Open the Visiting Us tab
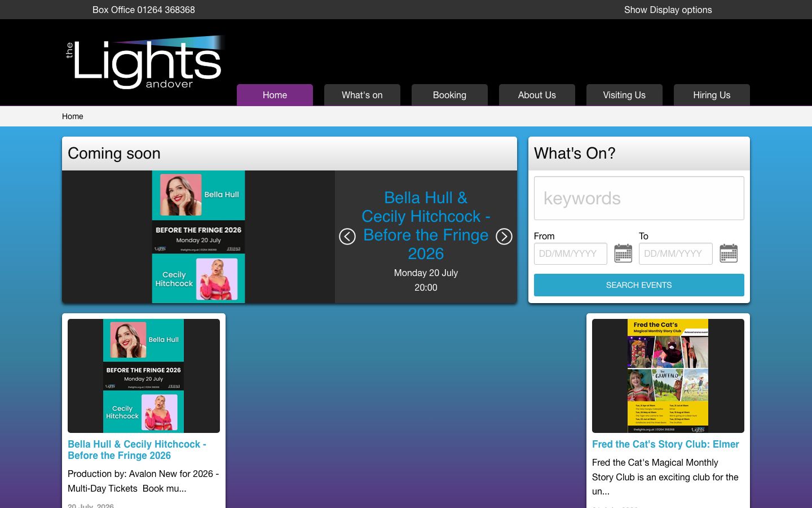Image resolution: width=812 pixels, height=508 pixels. click(624, 95)
